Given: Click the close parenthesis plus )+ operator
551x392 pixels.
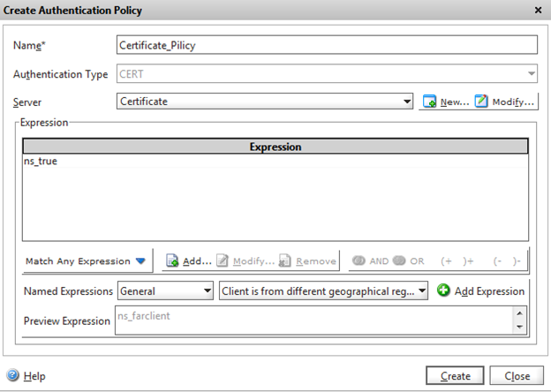Looking at the screenshot, I should (468, 261).
